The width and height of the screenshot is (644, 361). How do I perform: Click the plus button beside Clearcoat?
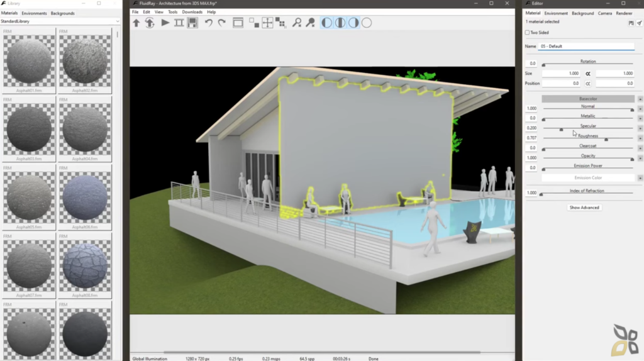pos(640,148)
